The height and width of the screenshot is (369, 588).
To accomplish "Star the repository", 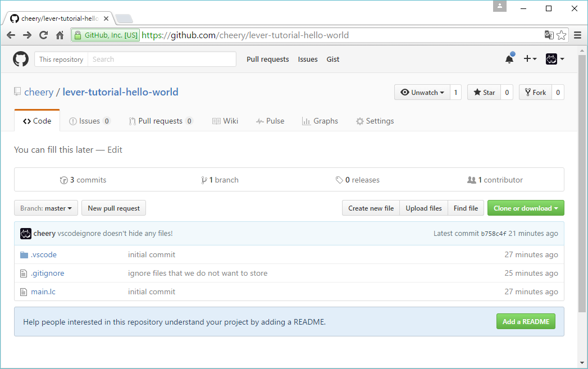I will (484, 93).
